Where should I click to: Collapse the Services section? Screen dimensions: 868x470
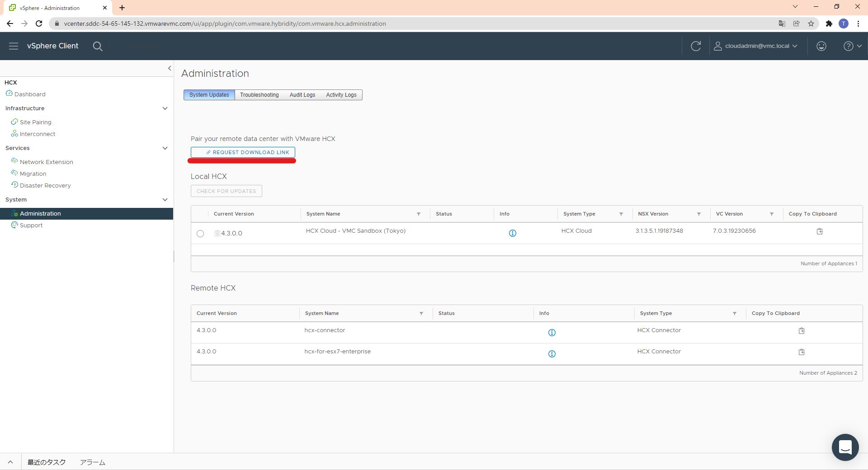165,148
